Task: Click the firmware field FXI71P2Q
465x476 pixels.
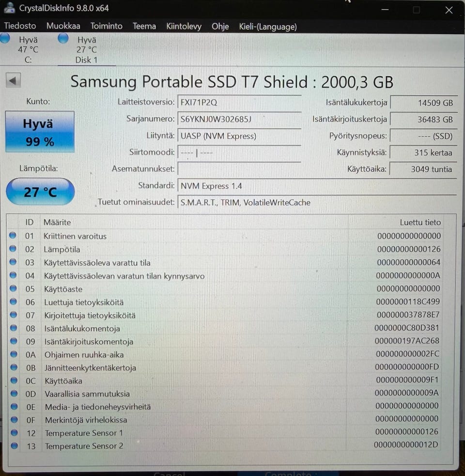Action: (x=239, y=102)
